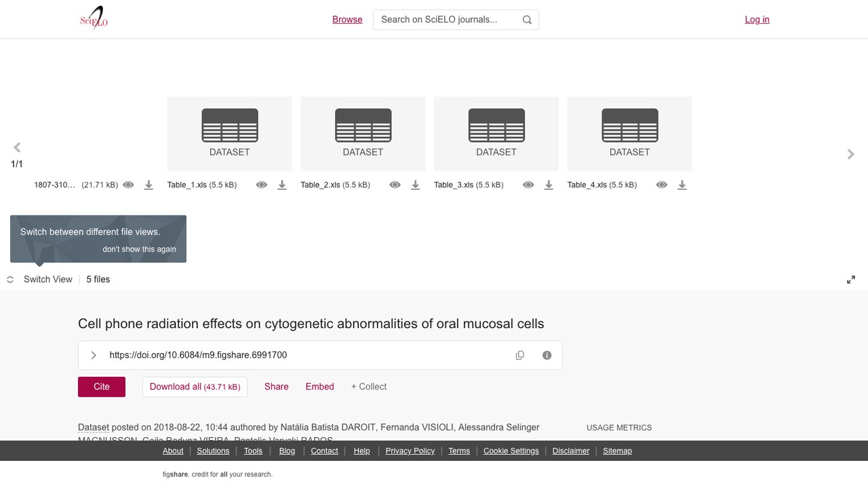Open Cookie Settings in footer

coord(511,451)
